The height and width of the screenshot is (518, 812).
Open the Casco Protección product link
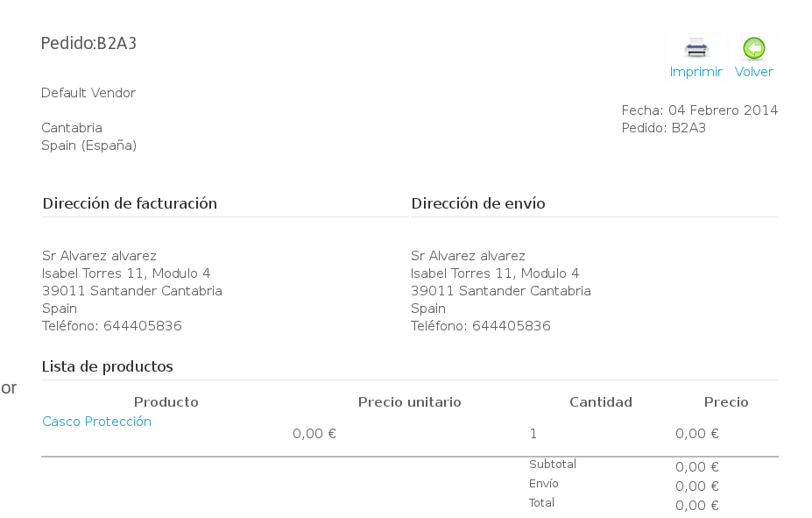coord(96,422)
